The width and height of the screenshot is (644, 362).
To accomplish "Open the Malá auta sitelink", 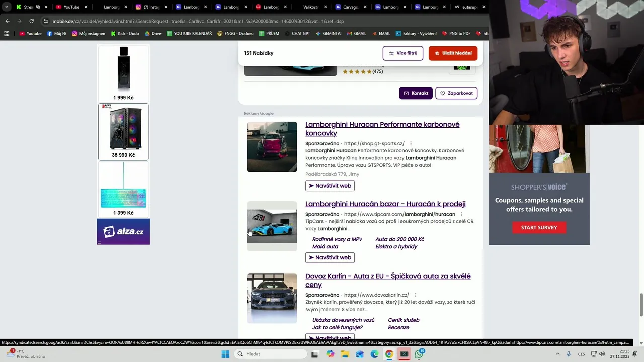I will pyautogui.click(x=325, y=247).
